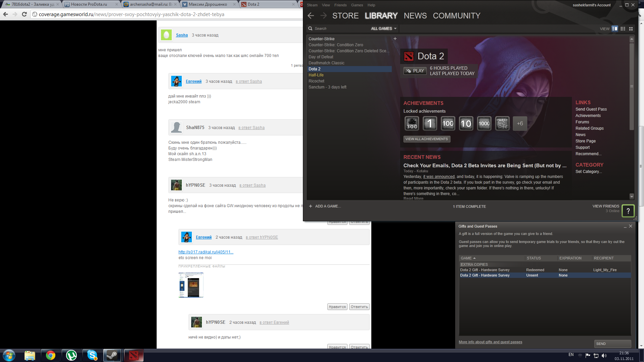Switch Steam library to list view icon
Screen dimensions: 644x362
point(623,29)
